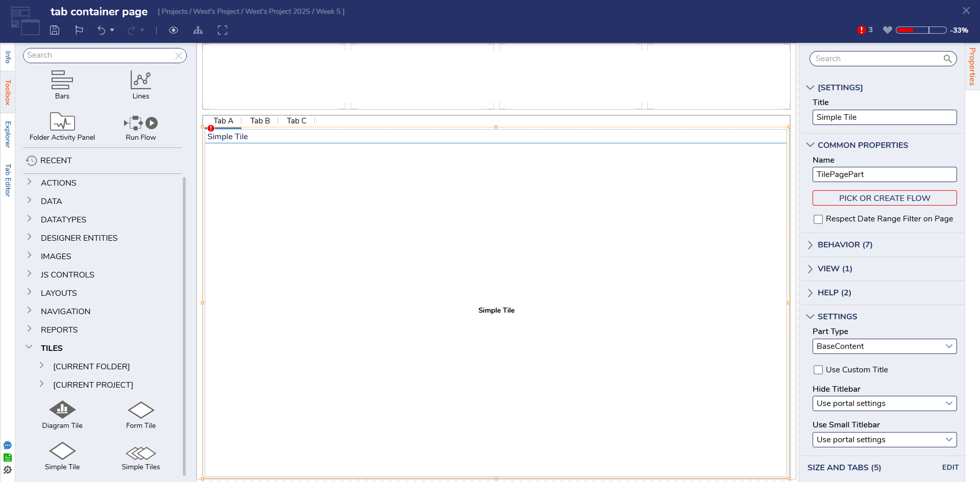Expand the REPORTS category
Image resolution: width=980 pixels, height=482 pixels.
point(29,329)
